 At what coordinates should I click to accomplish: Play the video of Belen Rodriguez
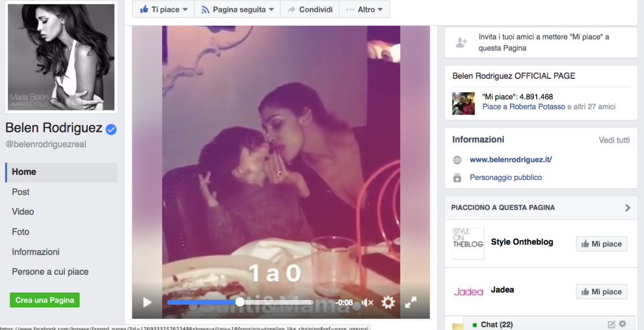click(147, 302)
